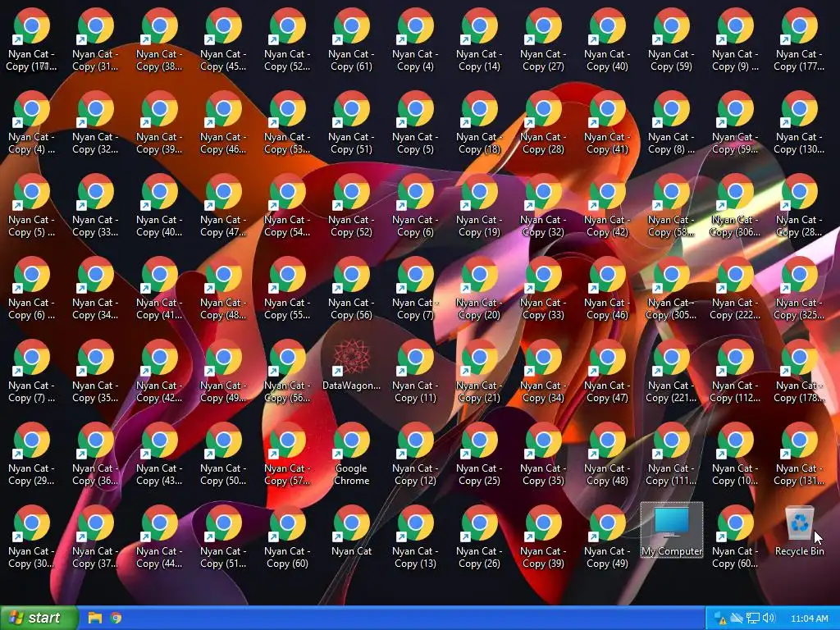Select the Nyan Cat - Copy (130... shortcut
This screenshot has height=630, width=840.
(799, 123)
